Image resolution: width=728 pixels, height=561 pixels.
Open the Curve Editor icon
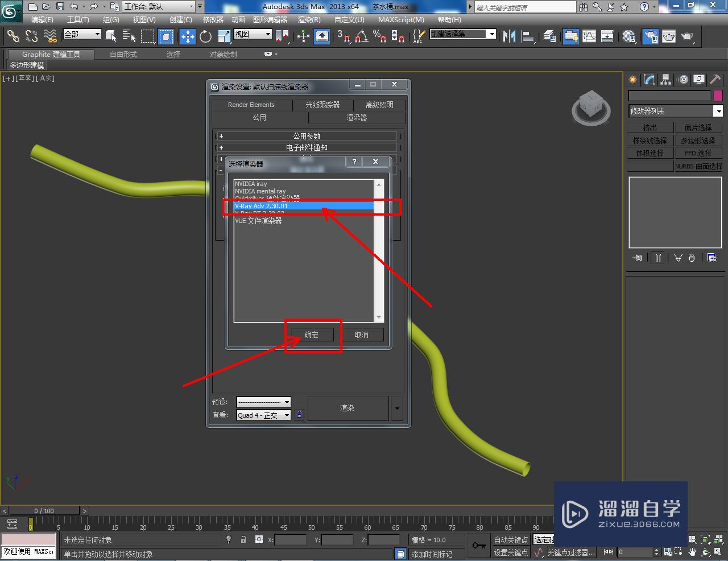point(589,36)
